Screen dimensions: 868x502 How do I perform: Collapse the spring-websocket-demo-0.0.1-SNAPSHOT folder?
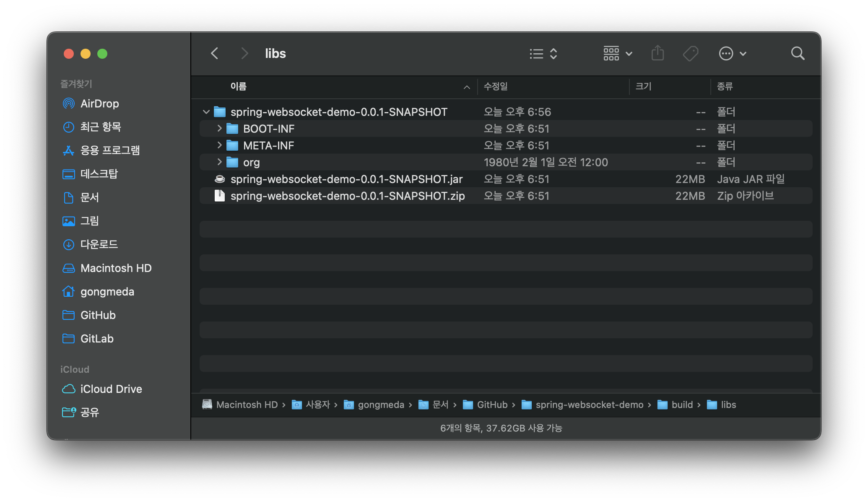tap(206, 112)
